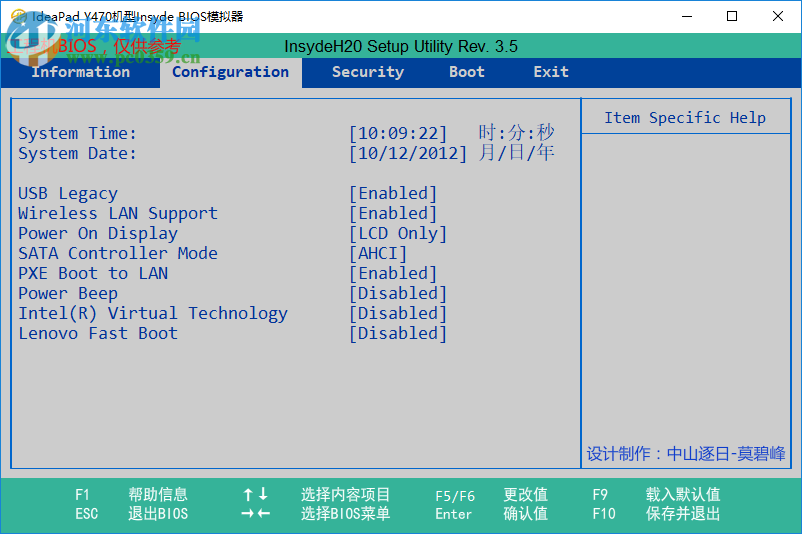Click the 月/日/年 date format note
Image resolution: width=802 pixels, height=534 pixels.
(516, 153)
